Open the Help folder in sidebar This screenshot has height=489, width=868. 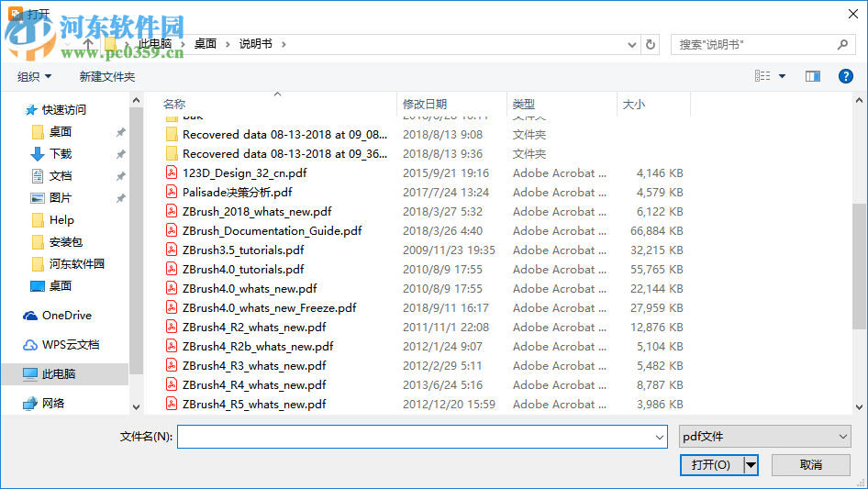coord(61,220)
